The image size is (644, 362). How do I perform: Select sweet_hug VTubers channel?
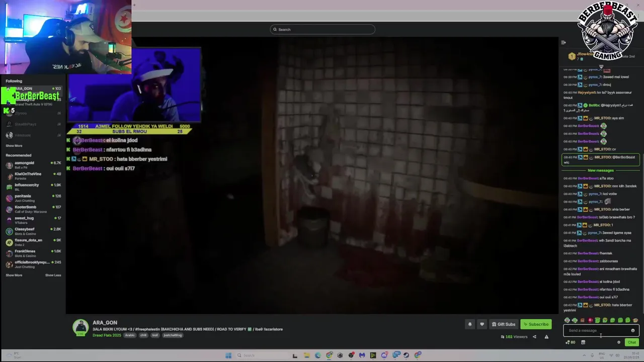(x=33, y=220)
